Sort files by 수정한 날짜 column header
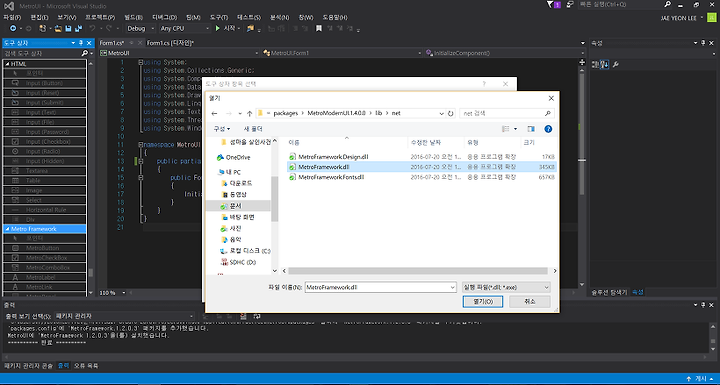 tap(426, 143)
